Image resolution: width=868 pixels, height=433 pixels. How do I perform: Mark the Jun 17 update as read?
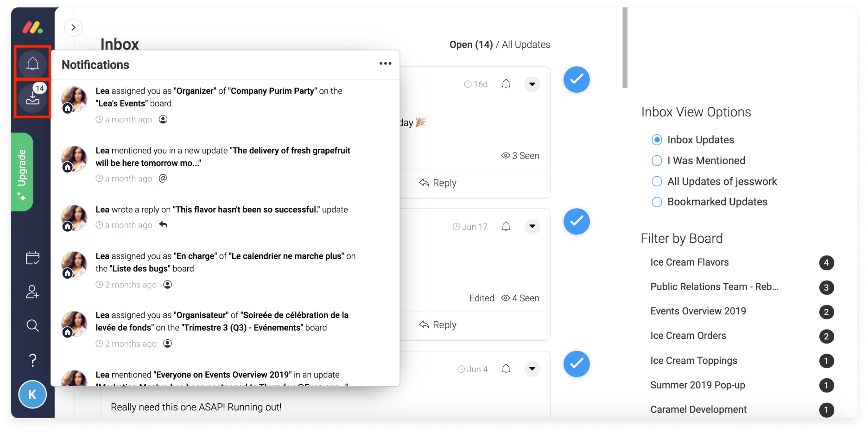pos(577,222)
